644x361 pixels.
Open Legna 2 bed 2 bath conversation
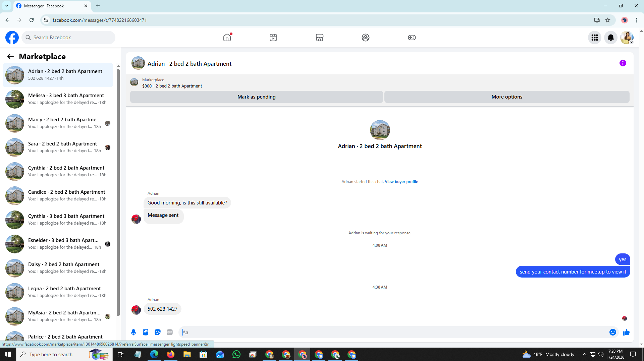[x=58, y=292]
